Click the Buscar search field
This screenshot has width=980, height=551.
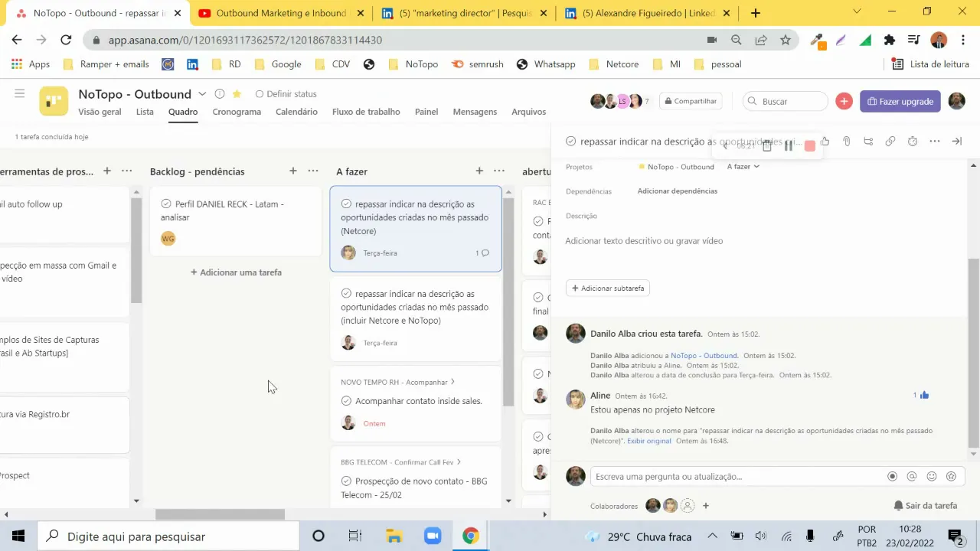786,101
